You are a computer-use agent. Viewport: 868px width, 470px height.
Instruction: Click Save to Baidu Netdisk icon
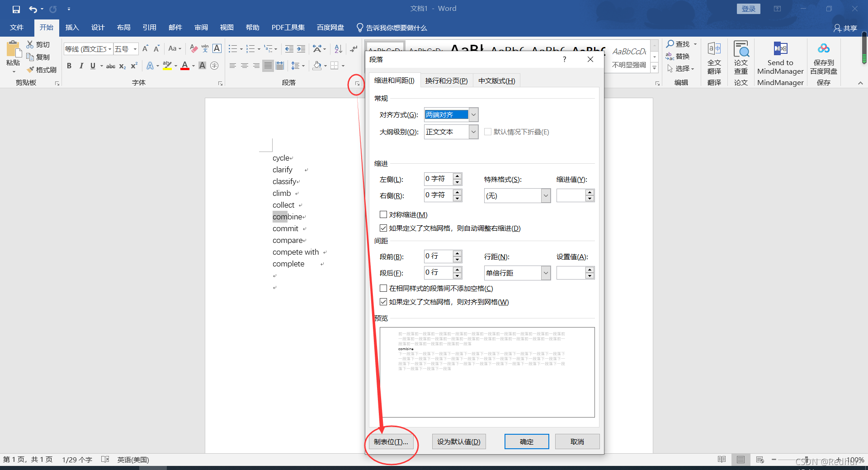pyautogui.click(x=824, y=48)
